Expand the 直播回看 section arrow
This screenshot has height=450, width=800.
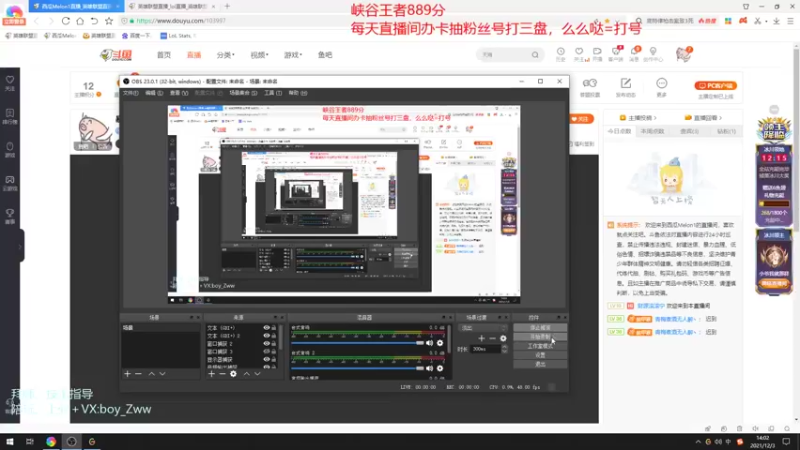(720, 118)
